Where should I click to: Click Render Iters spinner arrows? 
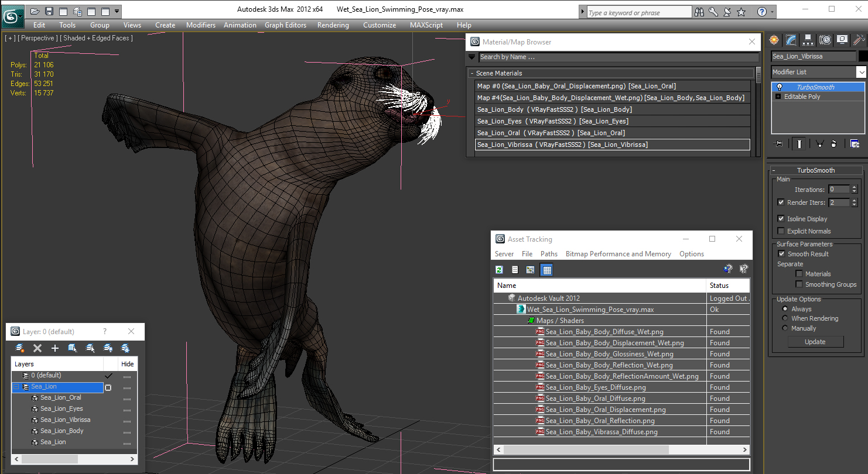[854, 202]
